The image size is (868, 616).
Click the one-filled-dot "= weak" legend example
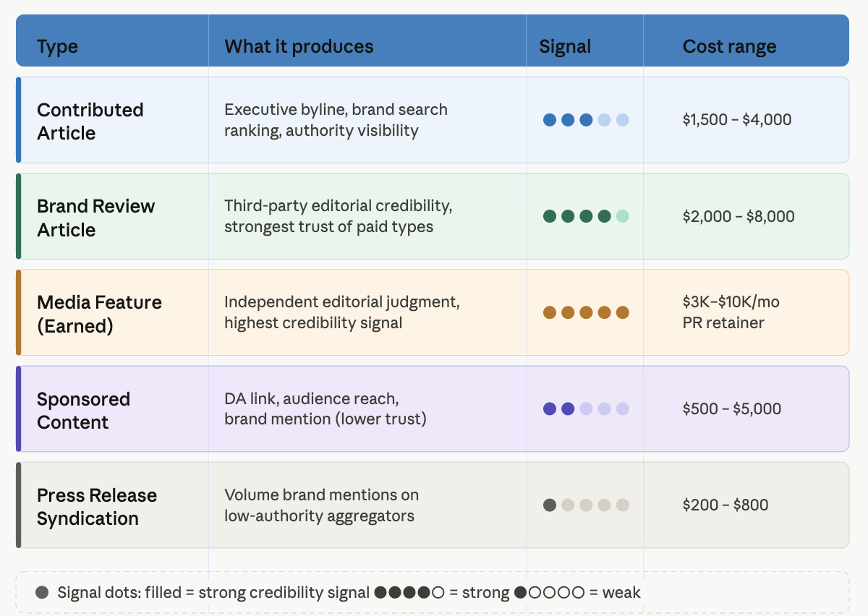pyautogui.click(x=577, y=593)
